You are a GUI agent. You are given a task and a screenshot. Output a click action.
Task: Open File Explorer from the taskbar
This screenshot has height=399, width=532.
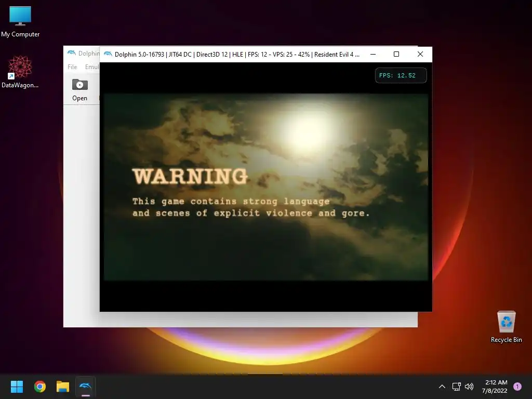point(63,387)
